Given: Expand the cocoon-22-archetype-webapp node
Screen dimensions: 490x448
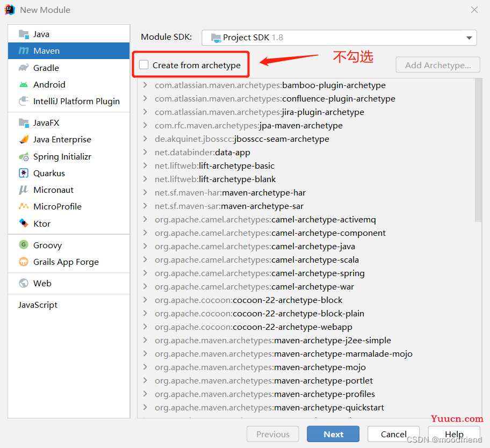Looking at the screenshot, I should pos(145,327).
